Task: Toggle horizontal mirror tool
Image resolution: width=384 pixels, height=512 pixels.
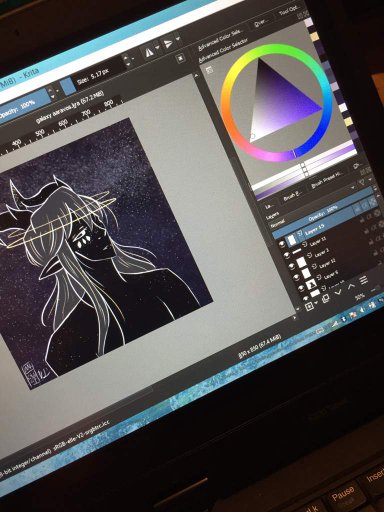Action: (149, 53)
